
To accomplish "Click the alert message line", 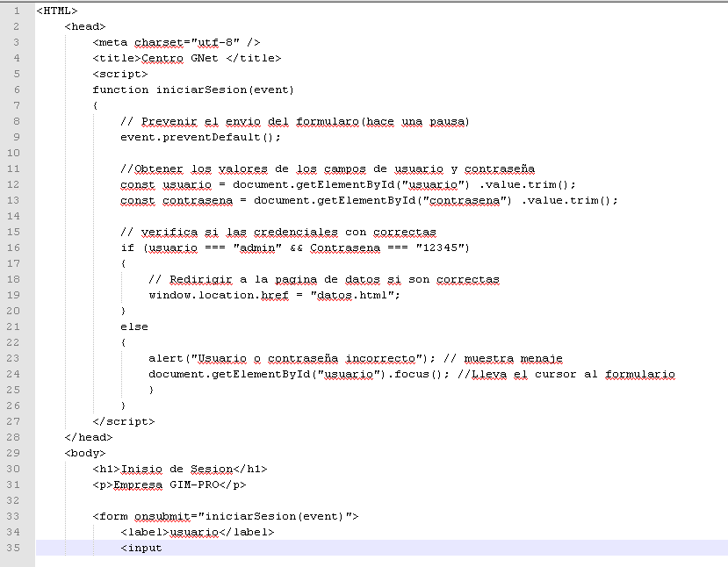I will (290, 358).
